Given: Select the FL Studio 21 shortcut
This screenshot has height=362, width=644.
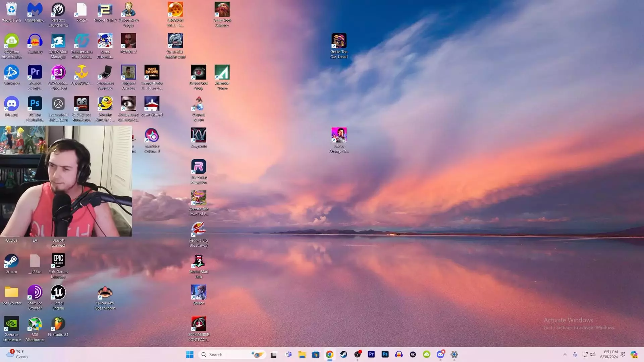Looking at the screenshot, I should 58,327.
